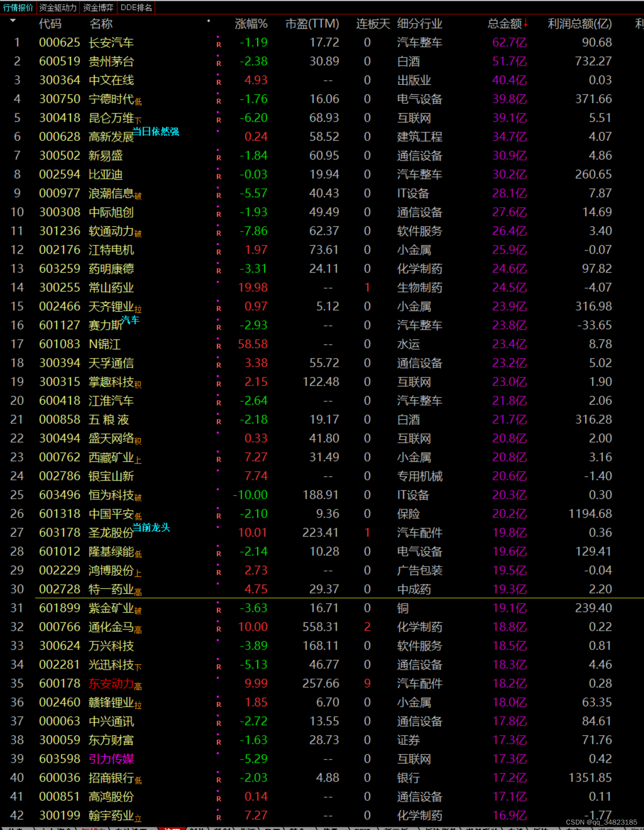Sort by 利润总额(亿) column header

(580, 24)
